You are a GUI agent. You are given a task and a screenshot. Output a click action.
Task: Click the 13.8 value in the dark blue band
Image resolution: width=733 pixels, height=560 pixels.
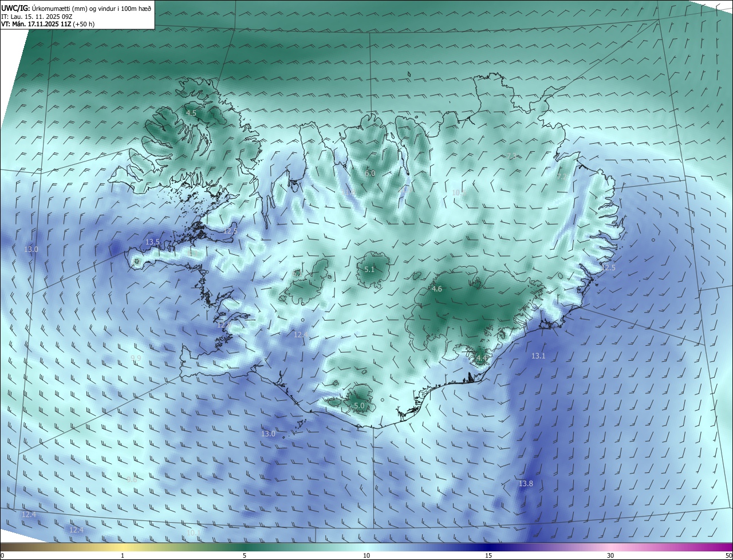click(x=526, y=484)
